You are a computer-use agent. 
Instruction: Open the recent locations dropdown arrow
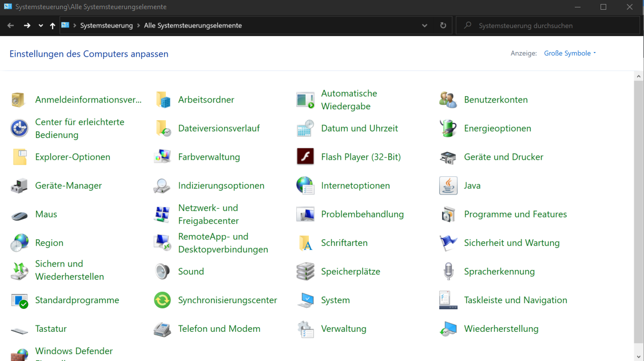coord(40,26)
